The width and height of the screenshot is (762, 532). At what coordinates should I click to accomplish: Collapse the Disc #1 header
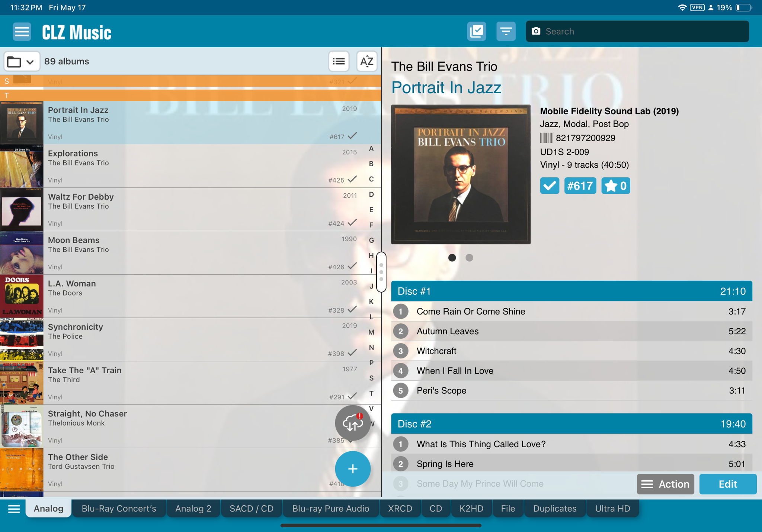click(x=571, y=291)
